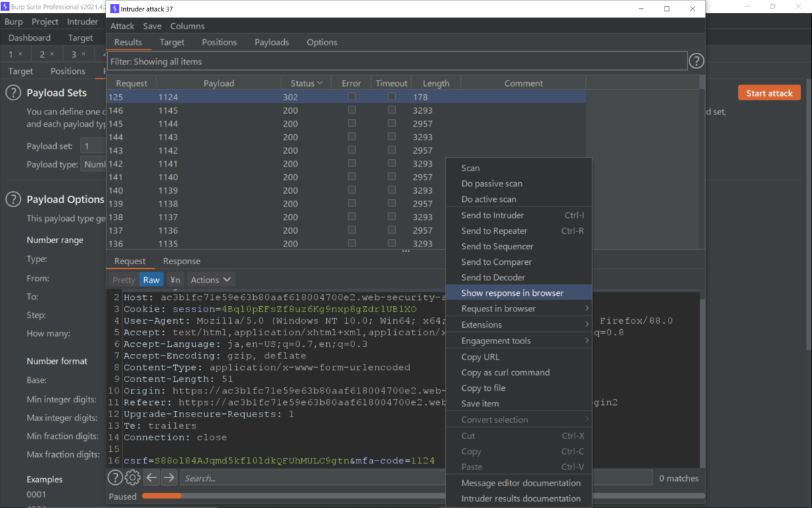Tick Timeout checkbox for request 143
Screen dimensions: 812x508
pos(391,150)
